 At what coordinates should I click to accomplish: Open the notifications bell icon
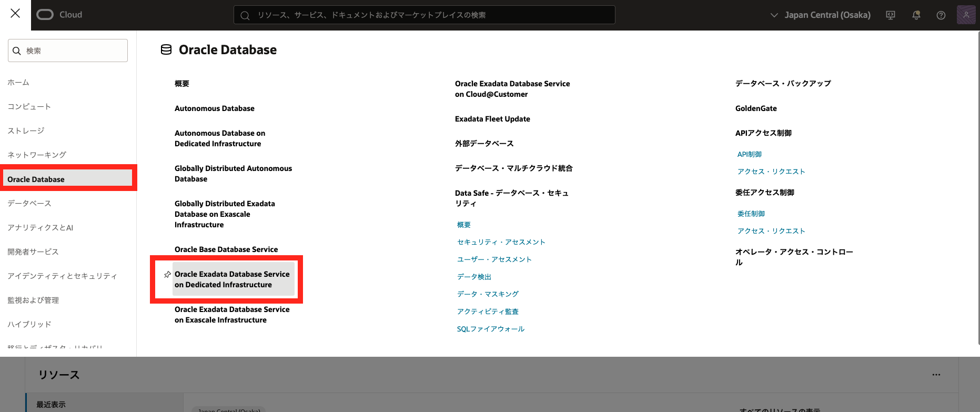(916, 15)
